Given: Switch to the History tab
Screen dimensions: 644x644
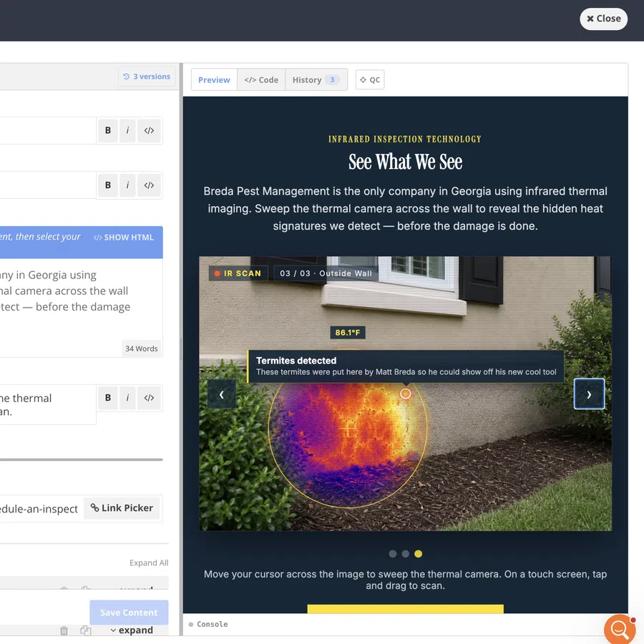Looking at the screenshot, I should point(316,79).
